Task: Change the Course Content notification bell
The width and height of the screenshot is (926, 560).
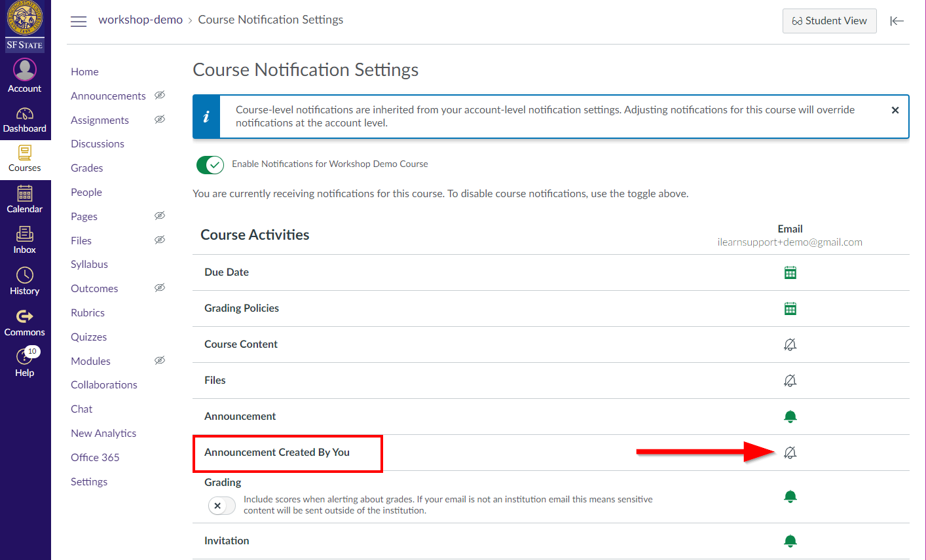Action: (x=790, y=345)
